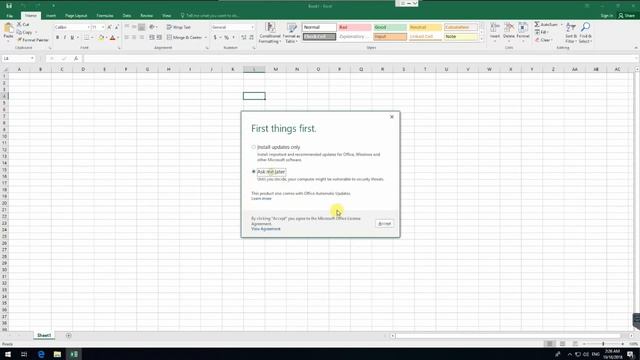The height and width of the screenshot is (360, 640).
Task: Open Conditional Formatting
Action: tap(269, 33)
